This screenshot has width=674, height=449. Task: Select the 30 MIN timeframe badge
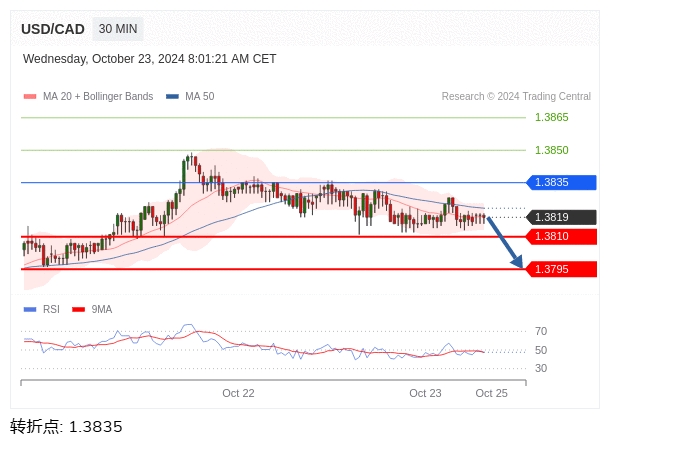(118, 29)
